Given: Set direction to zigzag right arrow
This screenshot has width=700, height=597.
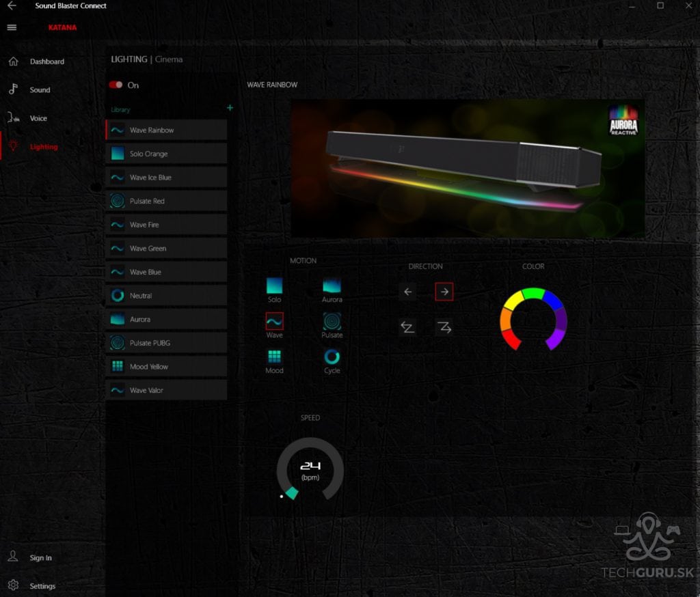Looking at the screenshot, I should [x=444, y=327].
